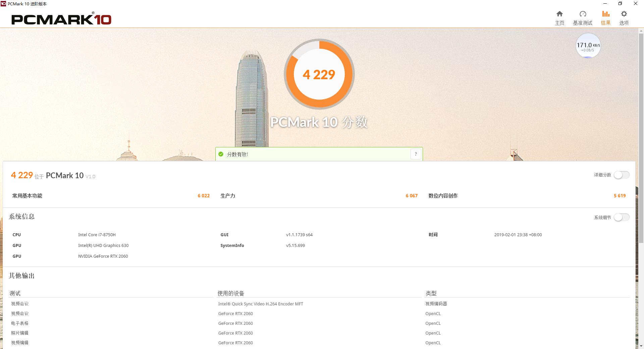Click the 常用基本功能 score 6 022
This screenshot has height=349, width=644.
click(x=203, y=196)
